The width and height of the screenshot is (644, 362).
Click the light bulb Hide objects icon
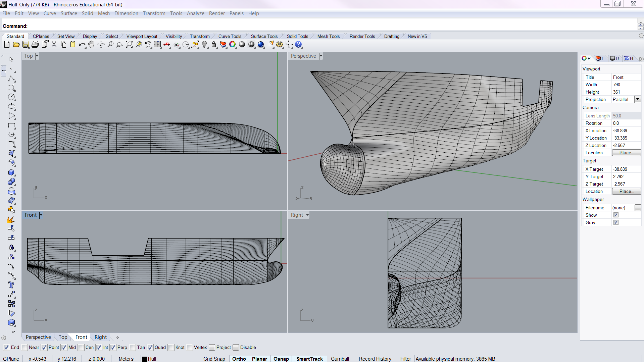pos(204,45)
